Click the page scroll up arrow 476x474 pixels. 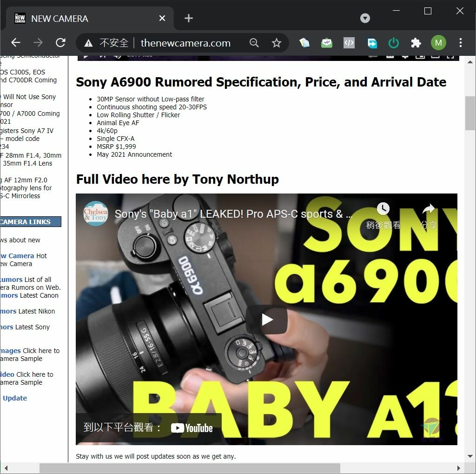[x=470, y=62]
